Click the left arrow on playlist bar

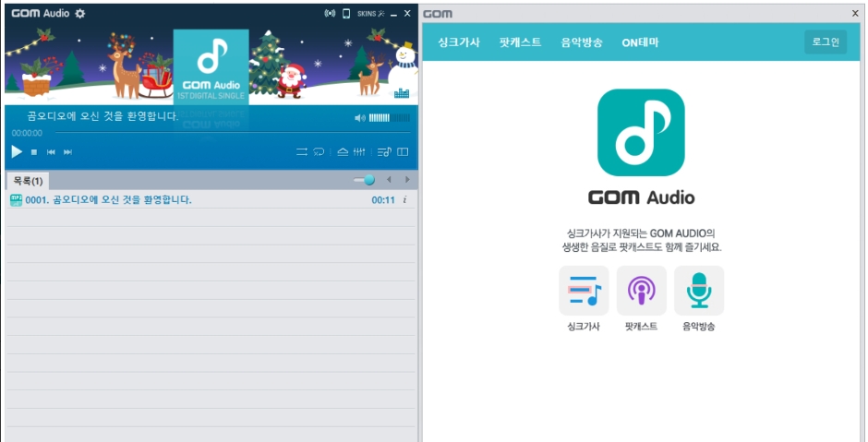pos(389,179)
